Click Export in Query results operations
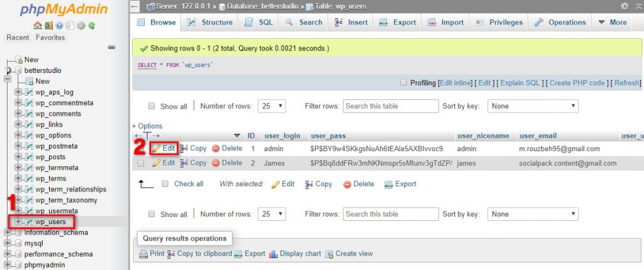The image size is (644, 270). (250, 254)
